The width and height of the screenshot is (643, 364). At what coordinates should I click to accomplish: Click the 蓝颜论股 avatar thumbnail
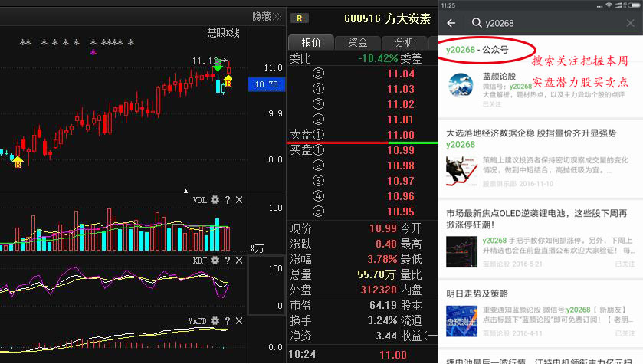coord(461,85)
